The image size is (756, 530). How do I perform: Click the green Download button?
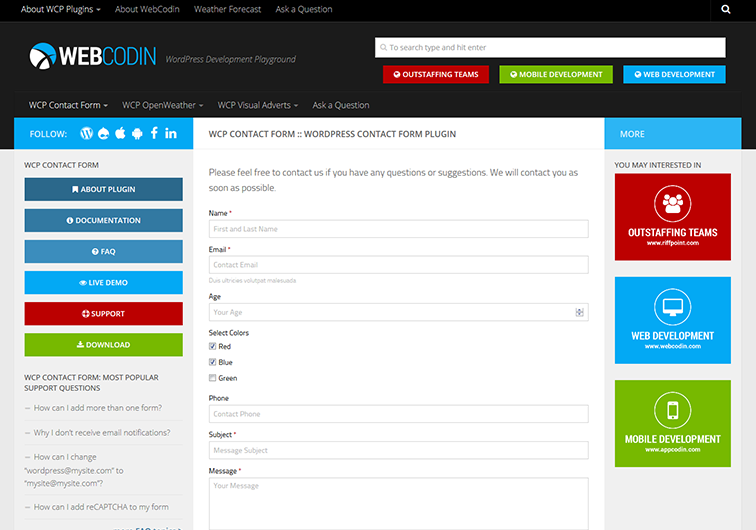tap(104, 345)
